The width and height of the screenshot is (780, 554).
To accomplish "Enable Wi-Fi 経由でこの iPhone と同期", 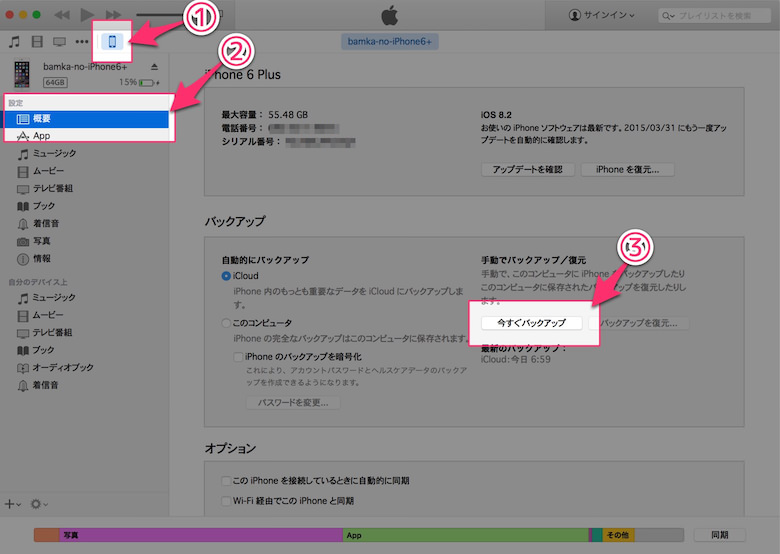I will coord(226,501).
